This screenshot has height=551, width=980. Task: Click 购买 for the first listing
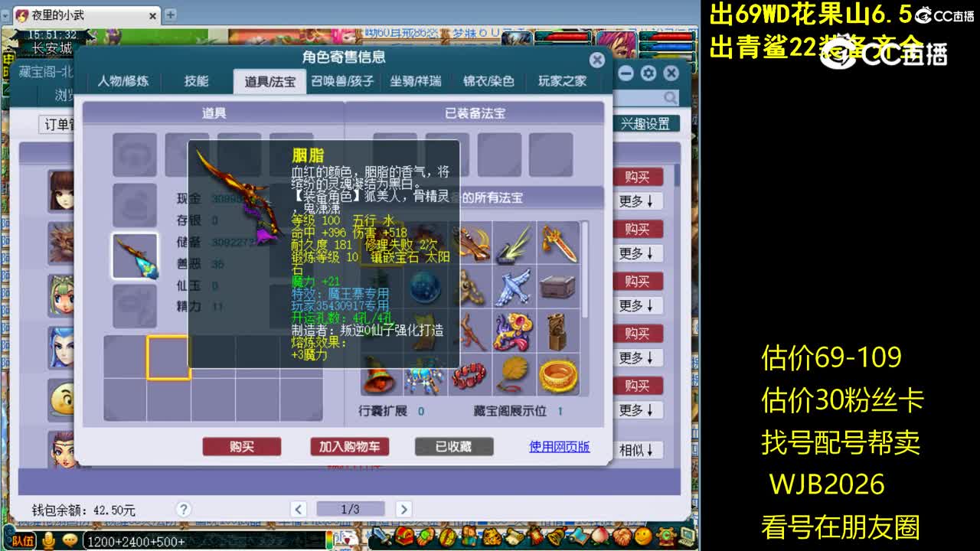(x=637, y=177)
